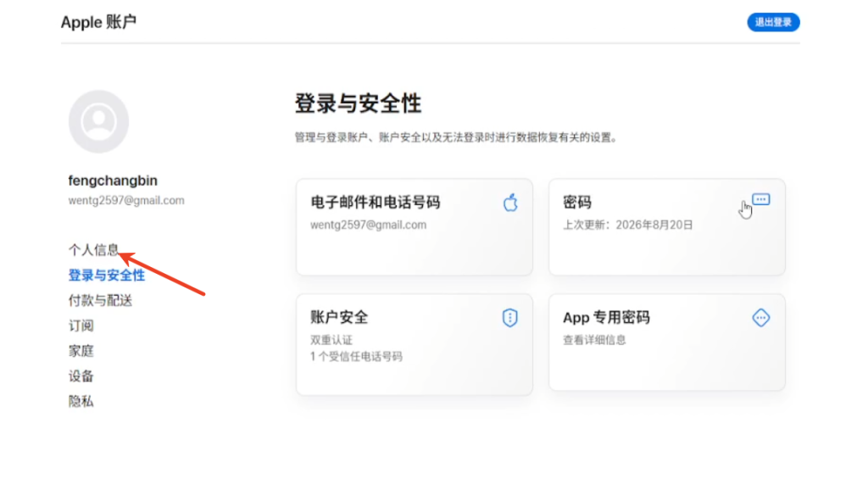Click the password dots icon in 密码 card
The height and width of the screenshot is (479, 868).
point(760,199)
